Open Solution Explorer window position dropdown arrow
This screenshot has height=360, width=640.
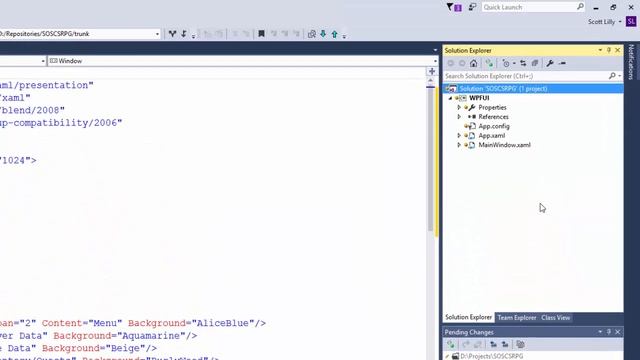(600, 50)
